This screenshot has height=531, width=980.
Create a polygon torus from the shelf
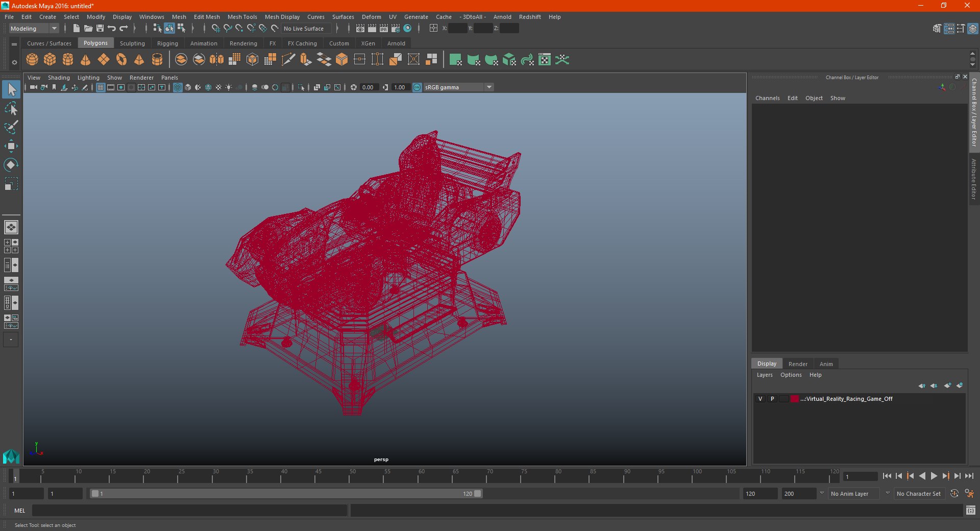pos(121,60)
